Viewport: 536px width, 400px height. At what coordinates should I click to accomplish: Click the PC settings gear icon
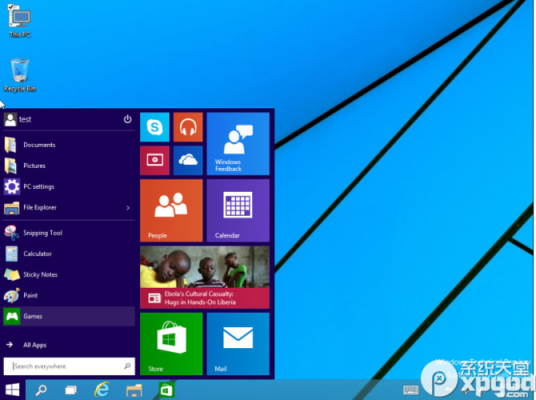tap(12, 187)
